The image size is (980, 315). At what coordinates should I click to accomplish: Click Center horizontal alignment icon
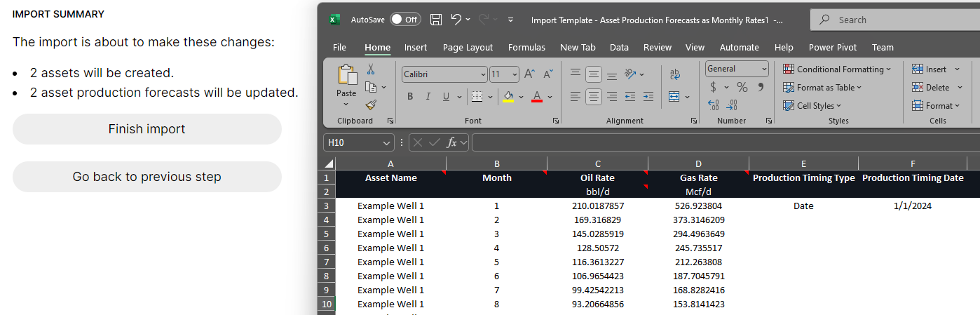click(594, 97)
